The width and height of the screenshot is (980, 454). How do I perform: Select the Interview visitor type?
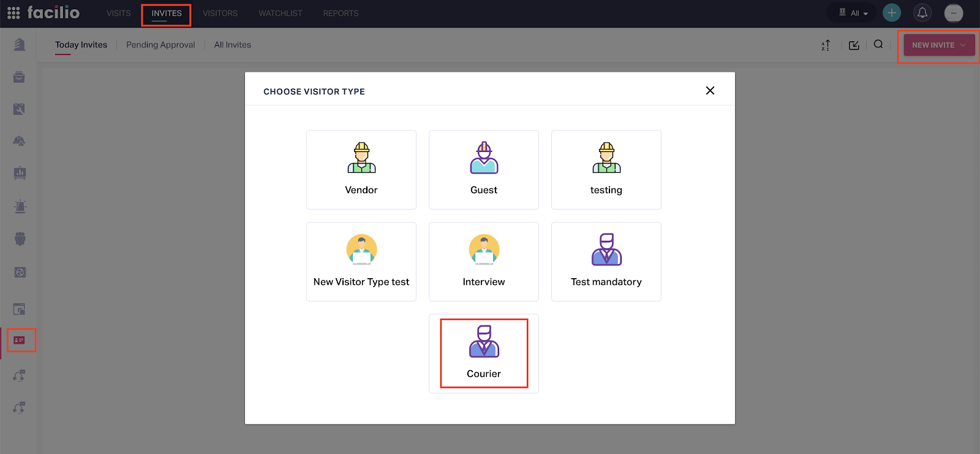pyautogui.click(x=484, y=262)
